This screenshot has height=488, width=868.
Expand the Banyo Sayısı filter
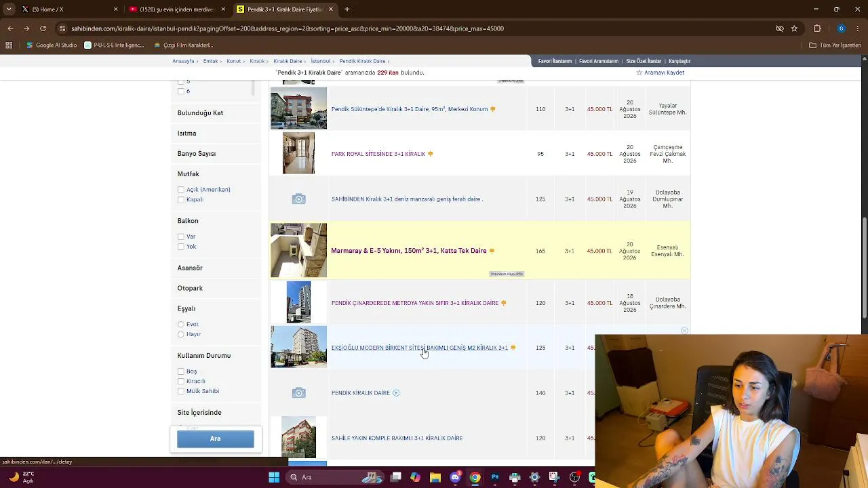coord(197,154)
